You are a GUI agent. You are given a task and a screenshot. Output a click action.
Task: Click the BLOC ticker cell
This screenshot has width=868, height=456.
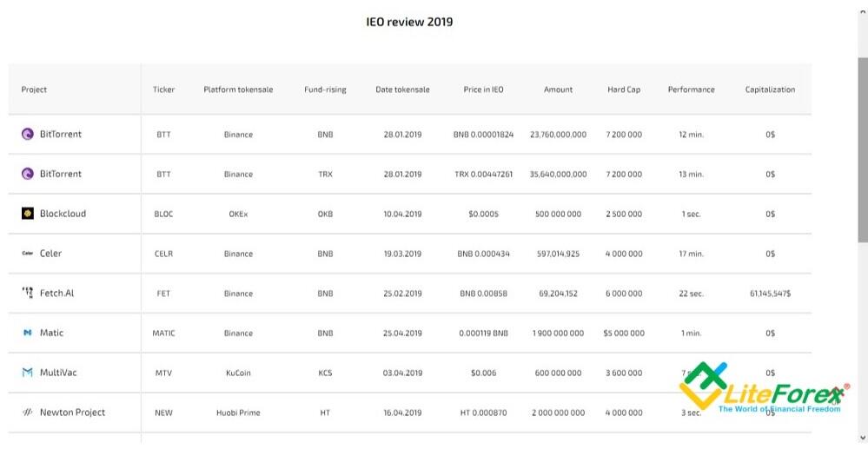pyautogui.click(x=163, y=215)
